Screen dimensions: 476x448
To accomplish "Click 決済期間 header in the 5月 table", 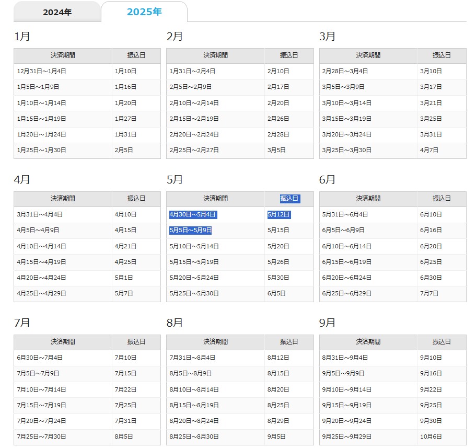I will click(x=215, y=199).
